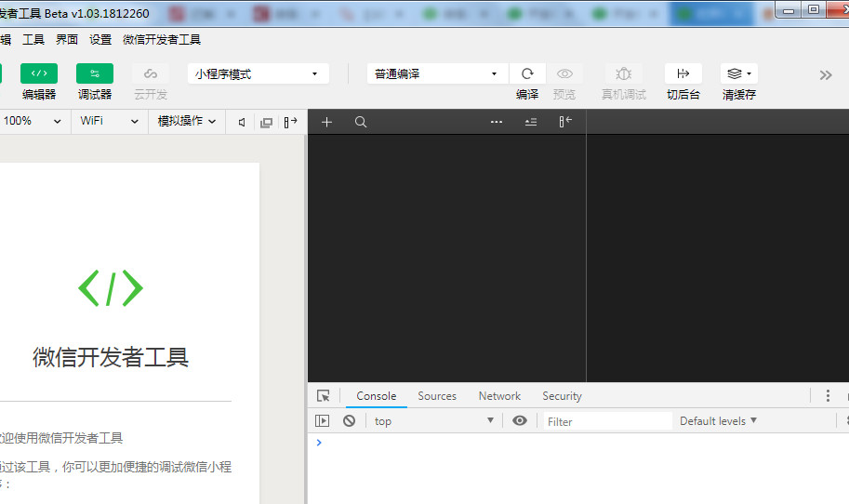Click the 切后台 switch-to-background icon
Viewport: 849px width, 504px height.
(x=683, y=73)
